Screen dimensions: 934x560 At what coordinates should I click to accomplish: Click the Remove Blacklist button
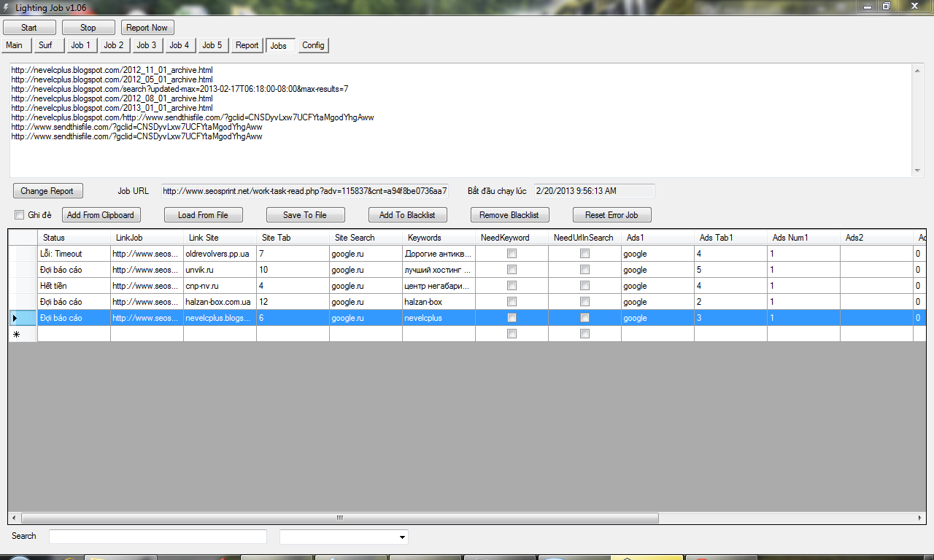click(x=509, y=215)
